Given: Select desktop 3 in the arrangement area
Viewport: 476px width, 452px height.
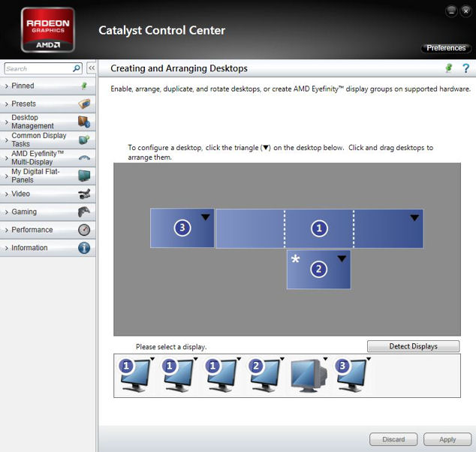Looking at the screenshot, I should [182, 228].
